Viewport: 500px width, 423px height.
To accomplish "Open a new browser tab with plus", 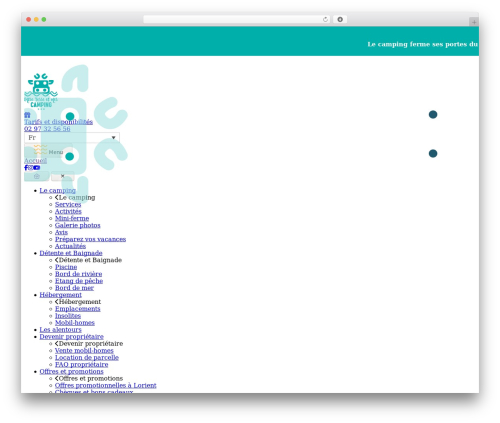I will coord(474,22).
